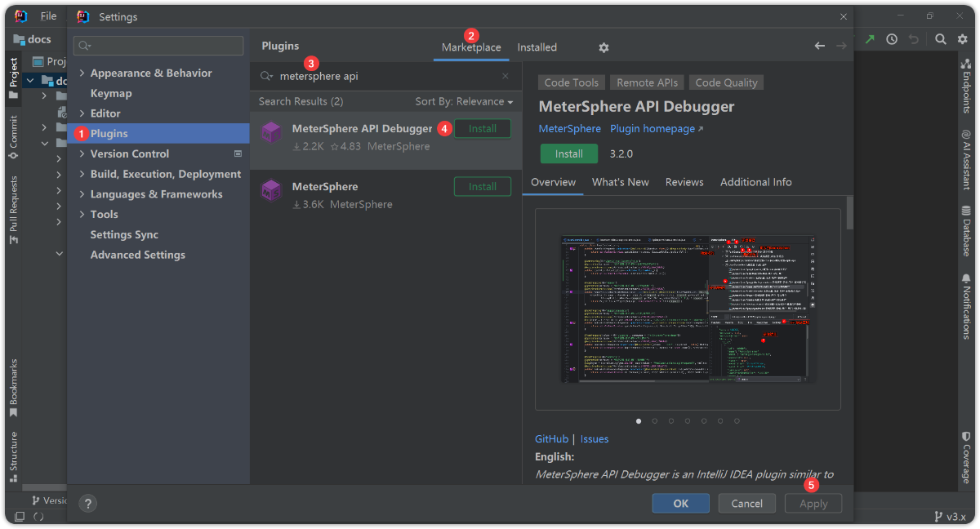Image resolution: width=980 pixels, height=529 pixels.
Task: Install the MeterSphere plugin from results
Action: coord(482,186)
